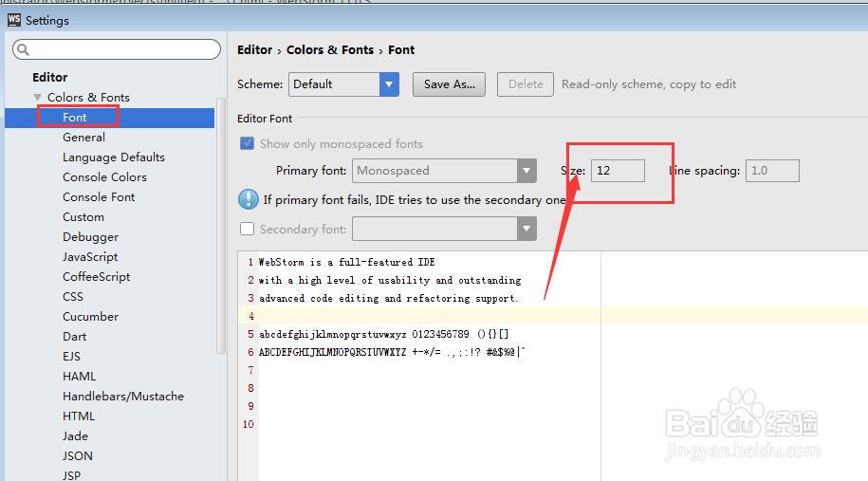Click the blue info icon about primary font
The image size is (868, 481).
[x=248, y=199]
